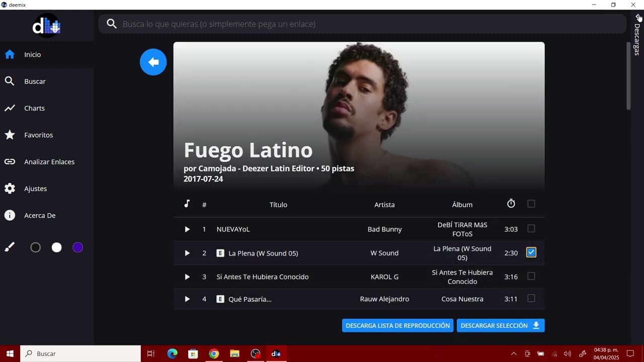Click the Título column header
Viewport: 644px width, 362px height.
[278, 205]
